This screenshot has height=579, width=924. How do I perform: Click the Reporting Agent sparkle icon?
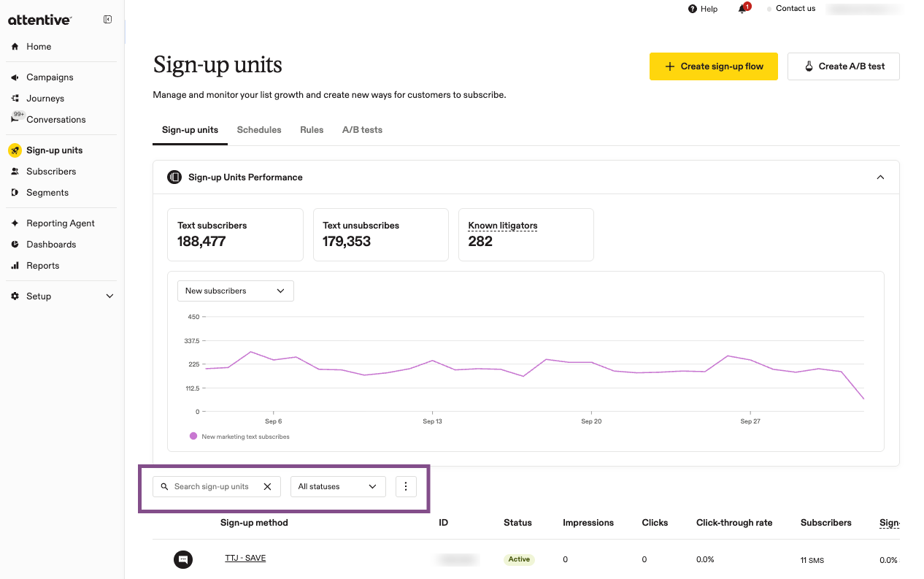pyautogui.click(x=15, y=223)
